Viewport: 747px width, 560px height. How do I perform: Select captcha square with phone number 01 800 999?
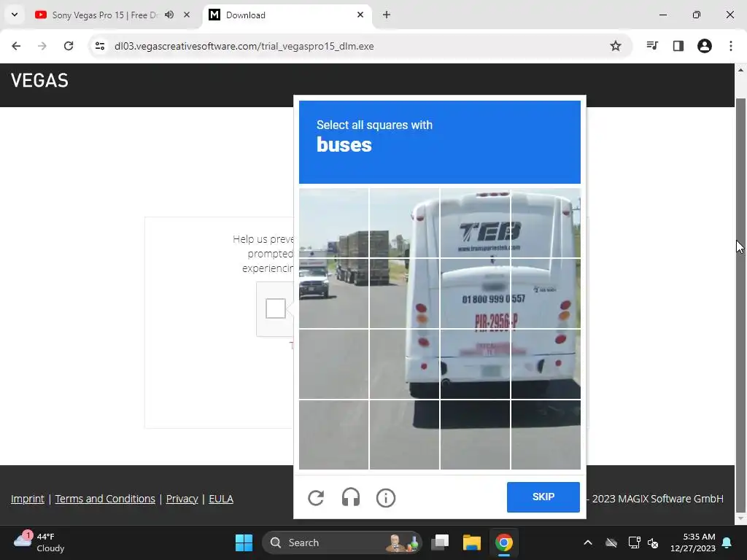coord(474,293)
